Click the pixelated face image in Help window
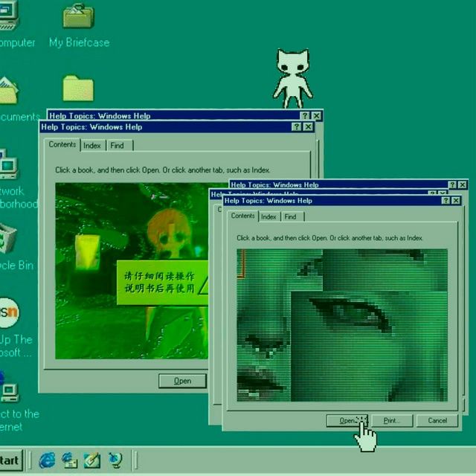 (x=342, y=325)
